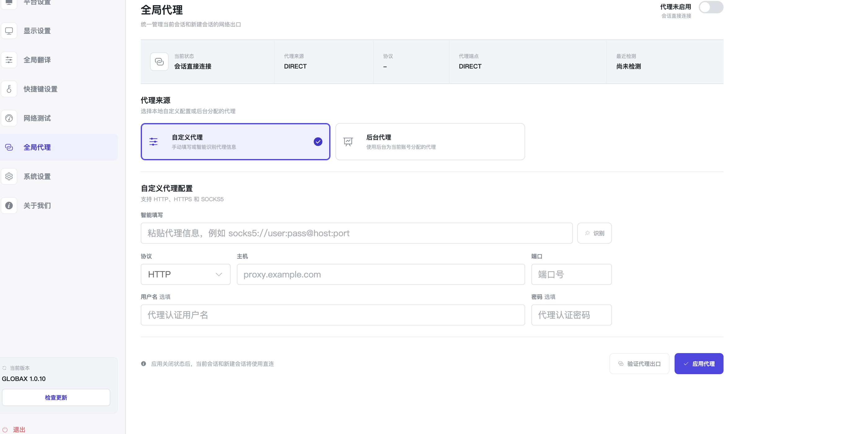
Task: Focus the proxy.example.com host field
Action: tap(381, 274)
